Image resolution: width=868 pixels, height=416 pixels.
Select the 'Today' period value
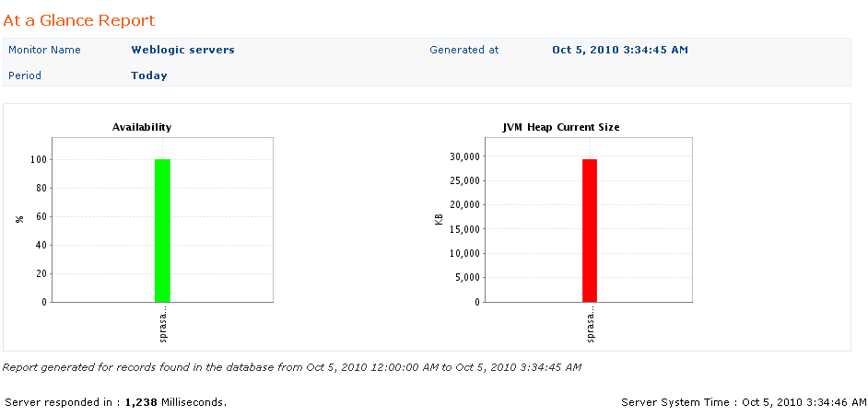[x=149, y=75]
